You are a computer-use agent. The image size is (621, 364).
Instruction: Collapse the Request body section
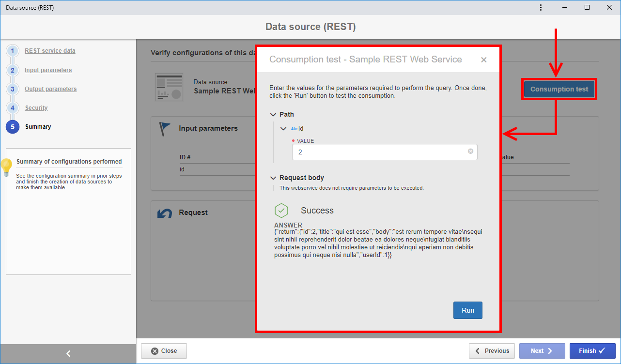coord(273,178)
